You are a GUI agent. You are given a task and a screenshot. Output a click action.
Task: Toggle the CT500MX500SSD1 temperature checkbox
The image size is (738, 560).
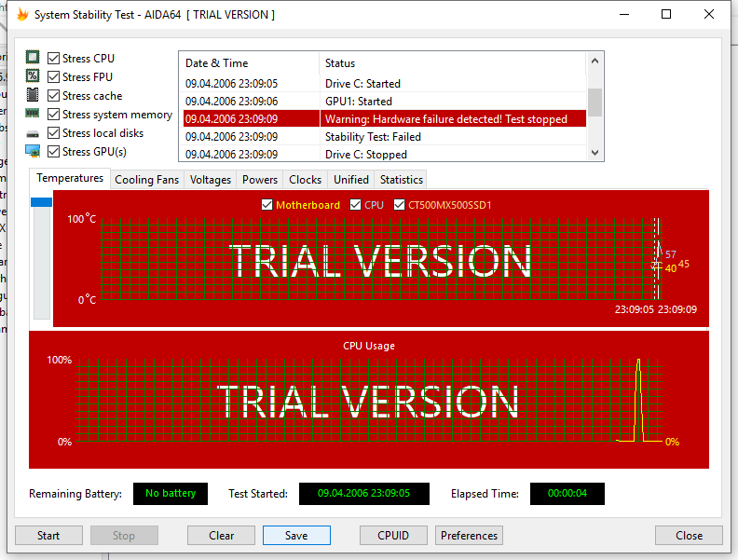coord(399,205)
